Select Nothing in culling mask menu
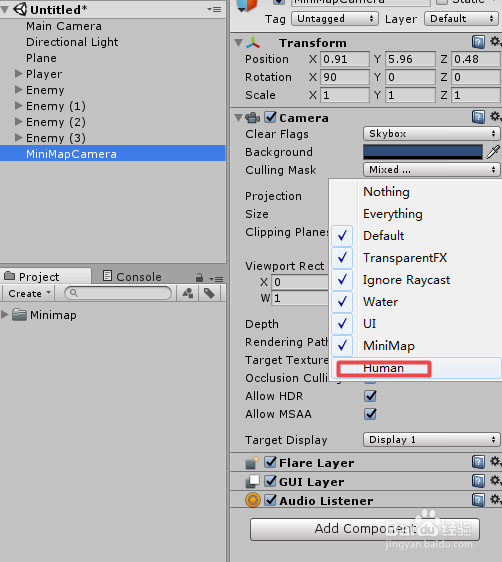The width and height of the screenshot is (502, 562). tap(416, 192)
